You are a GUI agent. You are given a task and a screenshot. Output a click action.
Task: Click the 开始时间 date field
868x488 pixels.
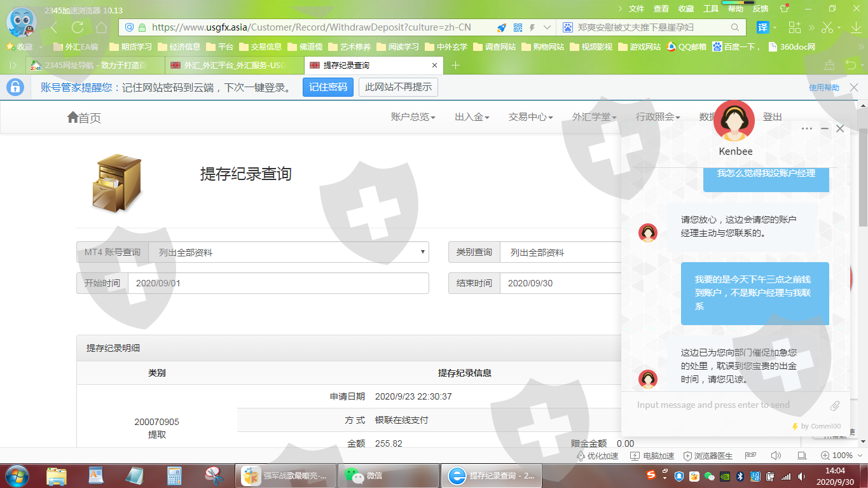[278, 283]
